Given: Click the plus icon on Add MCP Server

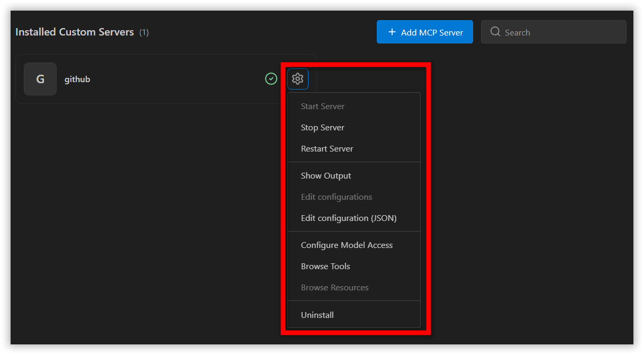Looking at the screenshot, I should (x=392, y=32).
